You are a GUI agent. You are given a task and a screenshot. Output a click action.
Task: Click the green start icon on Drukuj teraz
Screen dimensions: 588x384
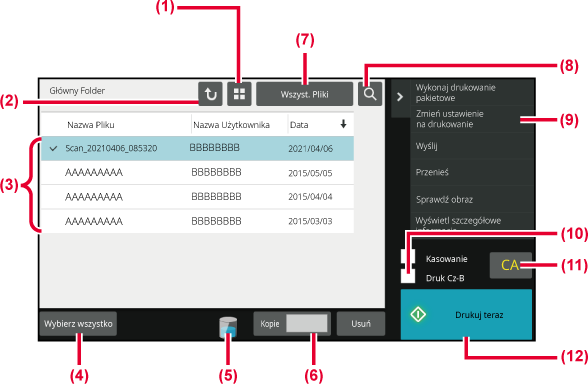tap(418, 314)
